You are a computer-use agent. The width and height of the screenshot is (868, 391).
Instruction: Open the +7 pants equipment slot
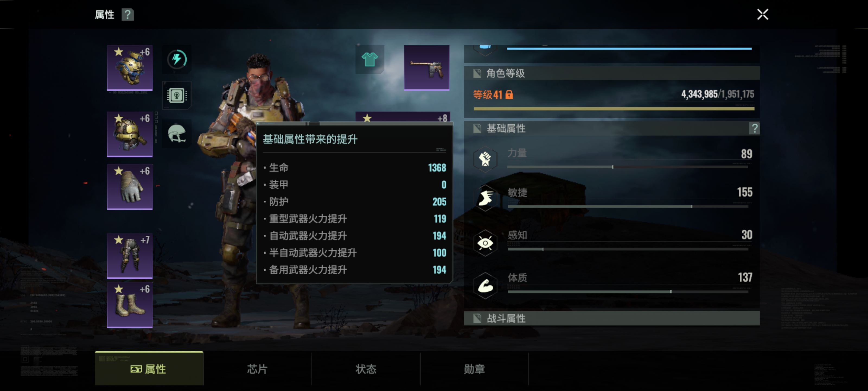tap(130, 256)
